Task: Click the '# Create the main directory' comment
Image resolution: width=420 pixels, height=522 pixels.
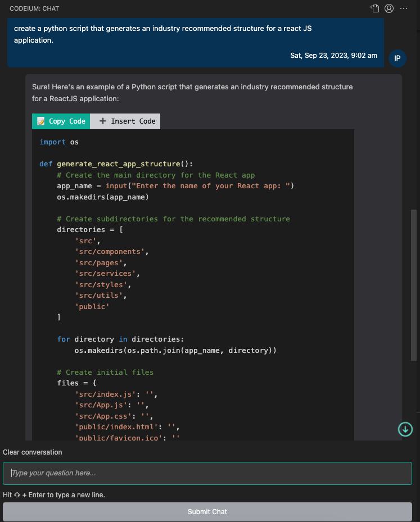Action: 156,175
